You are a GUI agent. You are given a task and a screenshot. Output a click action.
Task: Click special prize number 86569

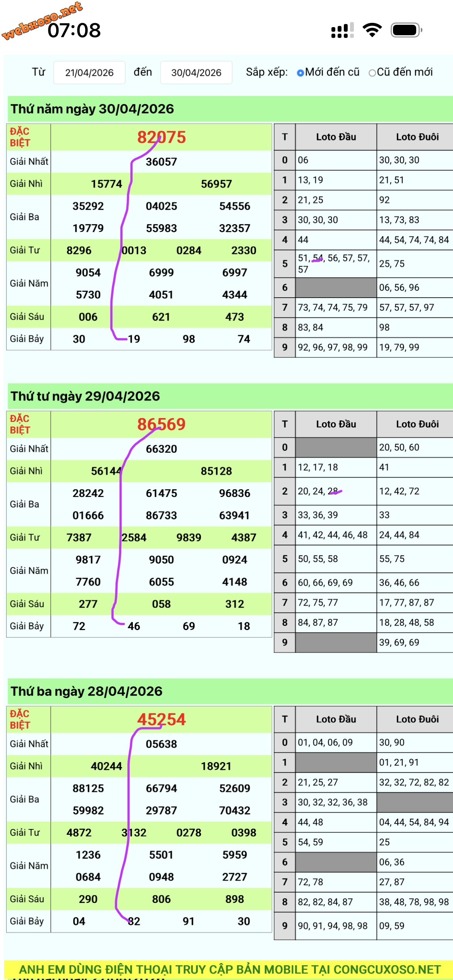161,424
